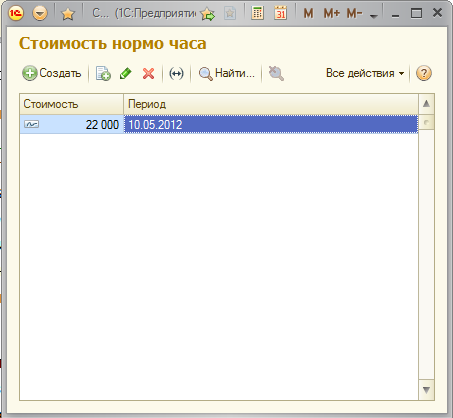Open the calculator tool

point(257,13)
